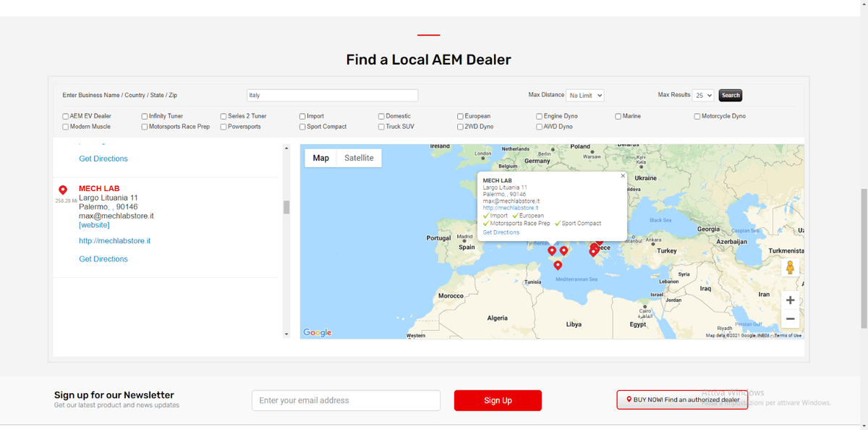Enable the AEM EV Dealer checkbox

pyautogui.click(x=66, y=116)
